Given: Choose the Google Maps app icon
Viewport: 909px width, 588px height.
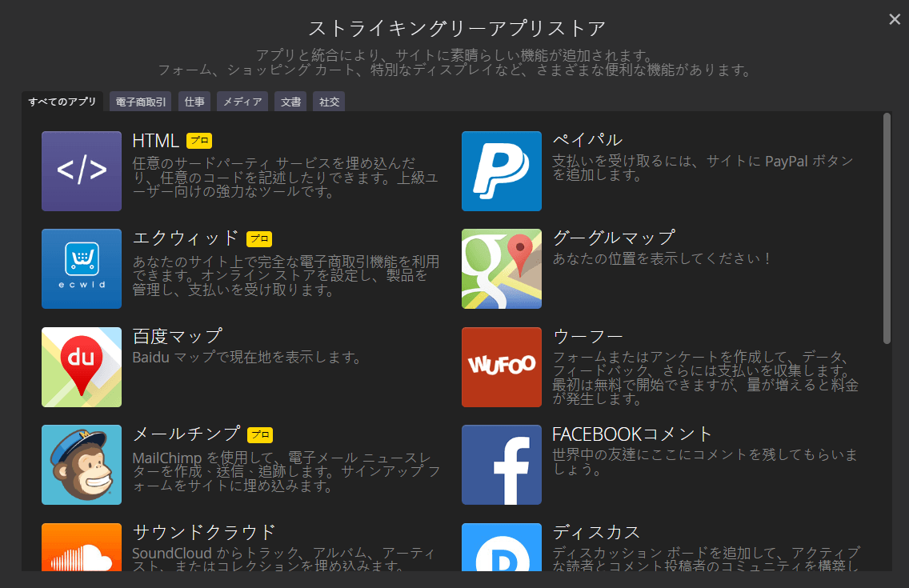Looking at the screenshot, I should click(x=502, y=269).
